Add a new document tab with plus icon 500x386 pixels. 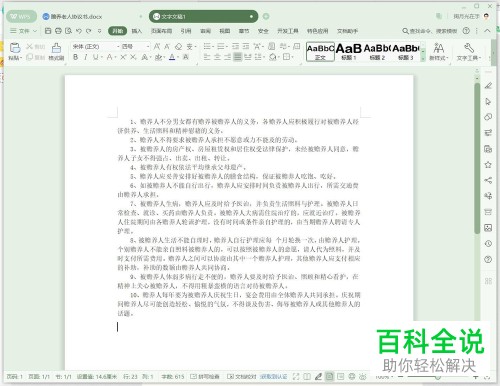[266, 16]
